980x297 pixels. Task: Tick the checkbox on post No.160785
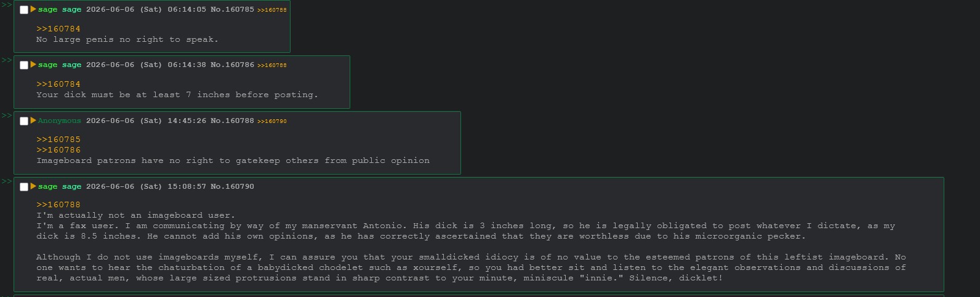click(24, 10)
